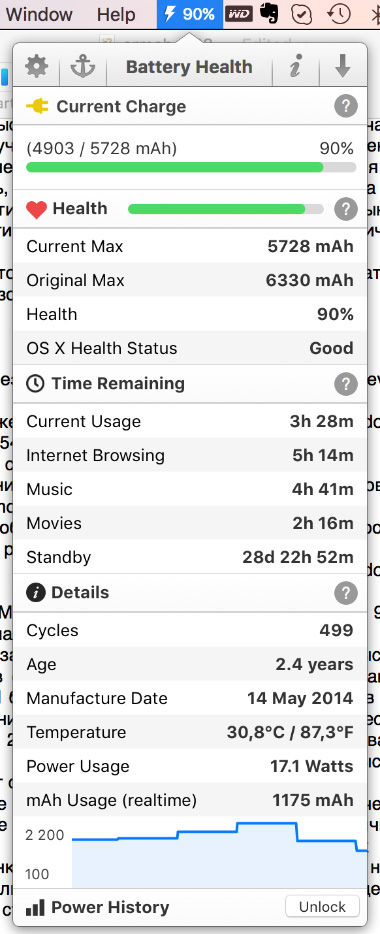Open help for Details section

click(345, 593)
